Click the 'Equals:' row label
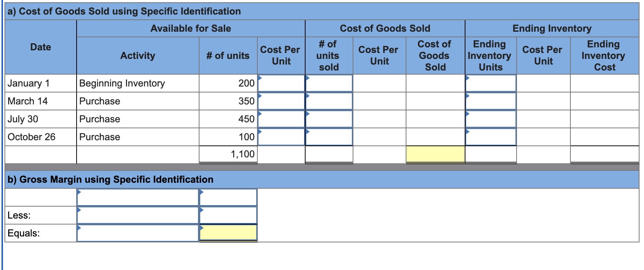This screenshot has height=270, width=644. (24, 233)
